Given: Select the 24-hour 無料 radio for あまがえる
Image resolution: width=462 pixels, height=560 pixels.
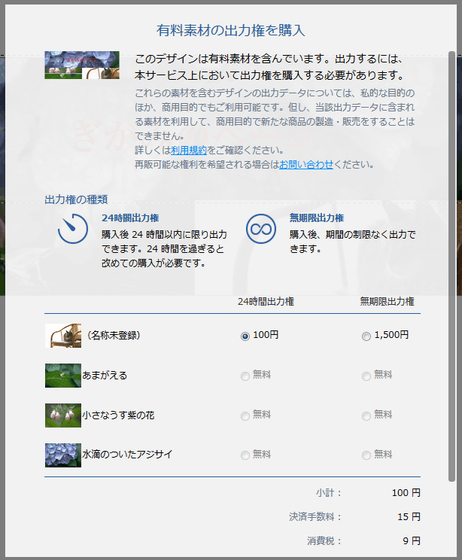Looking at the screenshot, I should pos(245,376).
